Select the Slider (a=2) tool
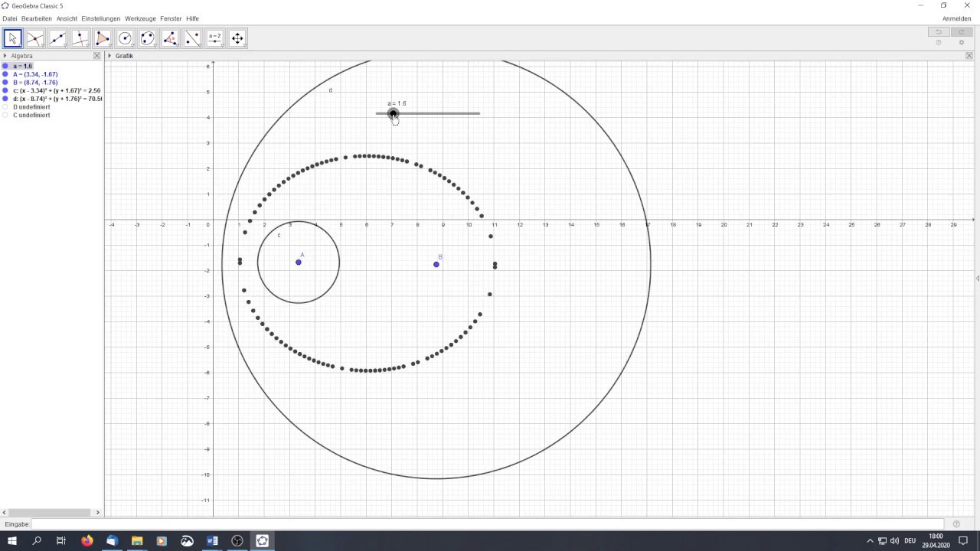The width and height of the screenshot is (980, 551). tap(215, 38)
